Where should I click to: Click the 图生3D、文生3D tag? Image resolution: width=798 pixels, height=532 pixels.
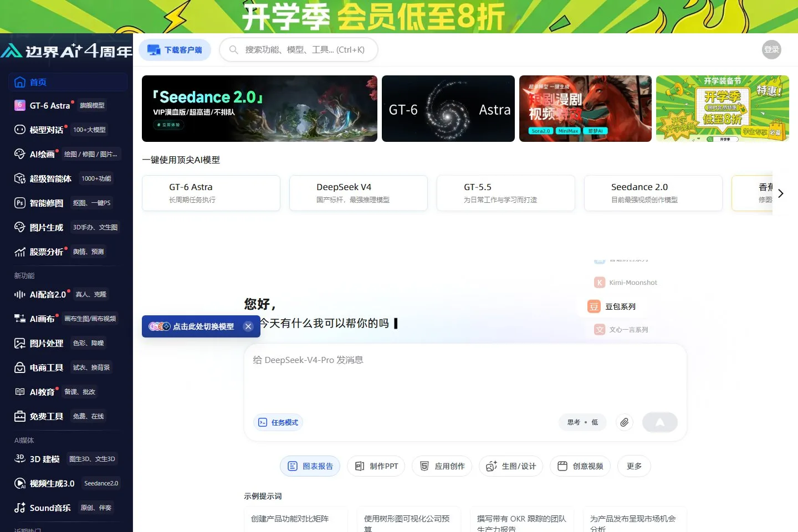tap(92, 459)
